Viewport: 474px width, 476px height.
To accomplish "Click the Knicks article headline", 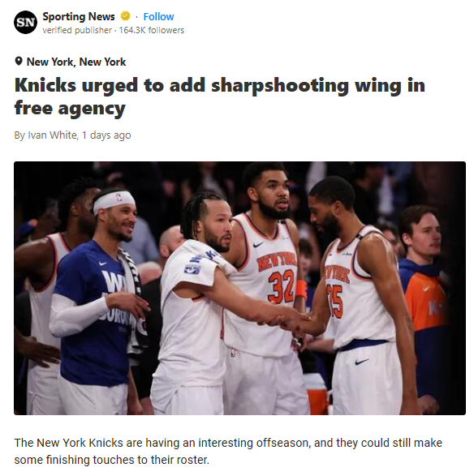I will [x=220, y=96].
